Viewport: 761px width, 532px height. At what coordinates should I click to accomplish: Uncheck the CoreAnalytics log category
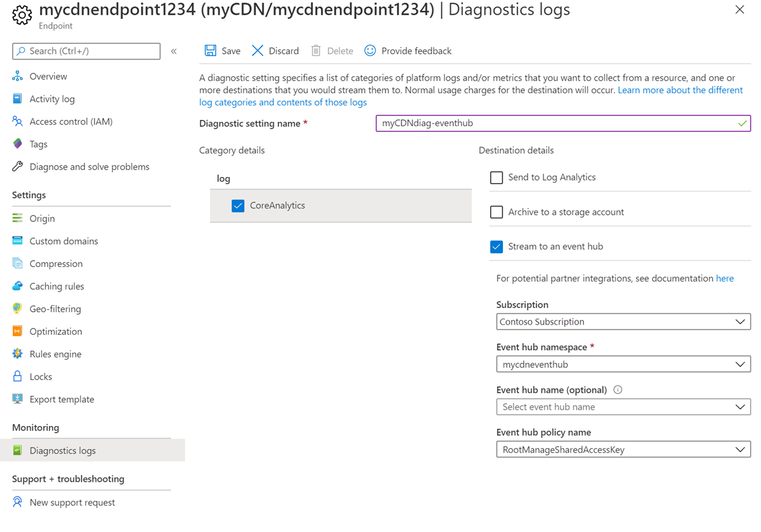[x=238, y=206]
